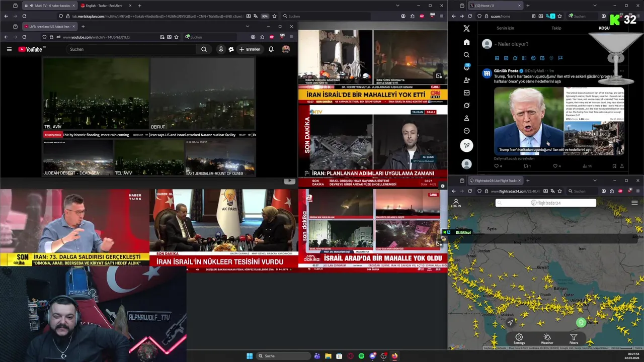The width and height of the screenshot is (644, 362).
Task: Open new tab in X browser window
Action: 528,6
